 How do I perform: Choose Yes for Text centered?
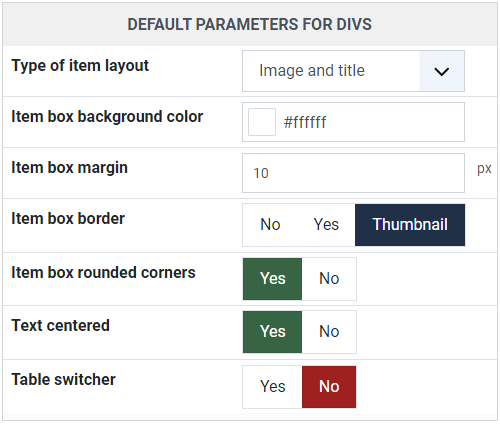pos(273,332)
